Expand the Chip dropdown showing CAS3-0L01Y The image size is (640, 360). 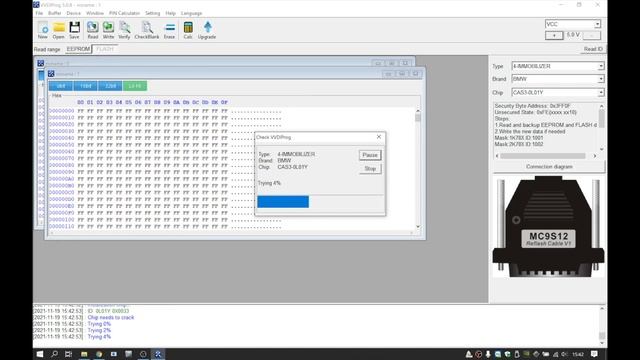[x=601, y=93]
